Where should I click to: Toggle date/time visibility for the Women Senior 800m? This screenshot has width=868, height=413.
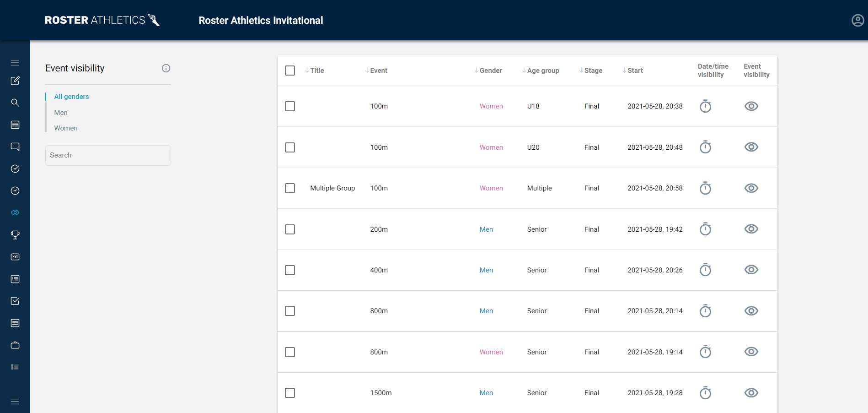705,352
